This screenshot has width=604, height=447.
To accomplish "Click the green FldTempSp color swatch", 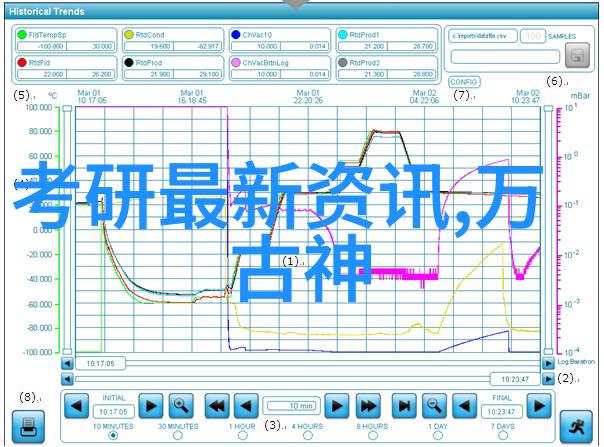I will click(22, 35).
